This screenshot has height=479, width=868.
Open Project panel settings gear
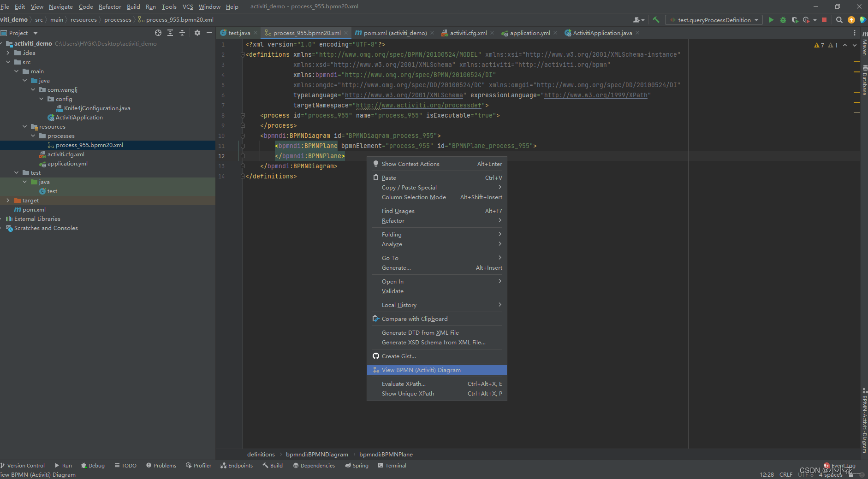pos(197,33)
